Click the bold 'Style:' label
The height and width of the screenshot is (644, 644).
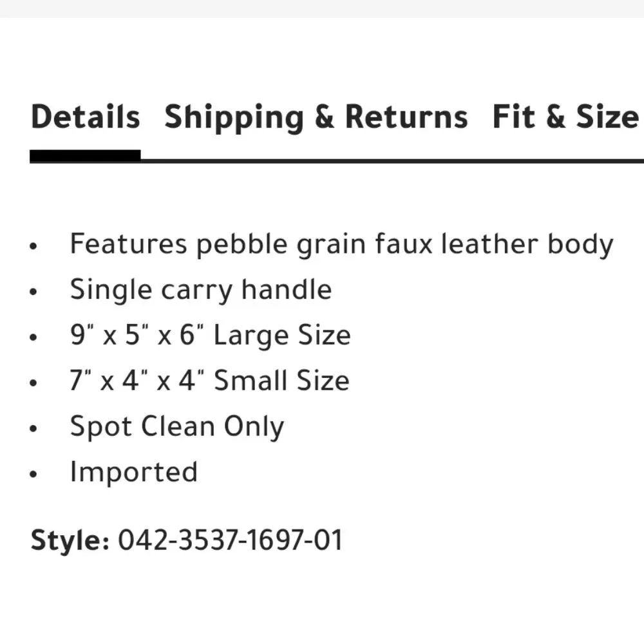[70, 540]
